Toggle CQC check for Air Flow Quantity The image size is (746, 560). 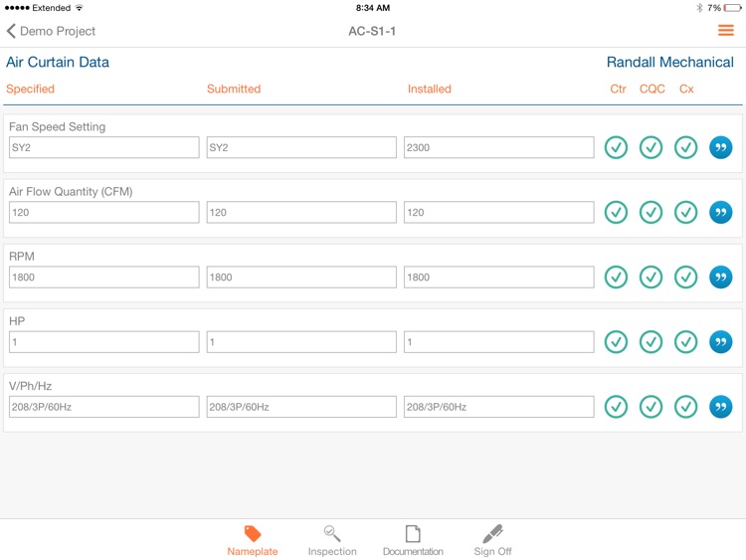click(651, 212)
